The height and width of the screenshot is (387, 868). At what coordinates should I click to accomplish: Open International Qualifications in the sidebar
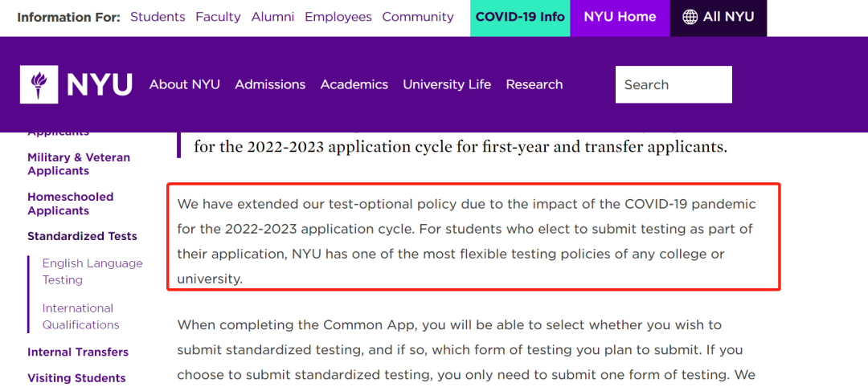[x=80, y=316]
